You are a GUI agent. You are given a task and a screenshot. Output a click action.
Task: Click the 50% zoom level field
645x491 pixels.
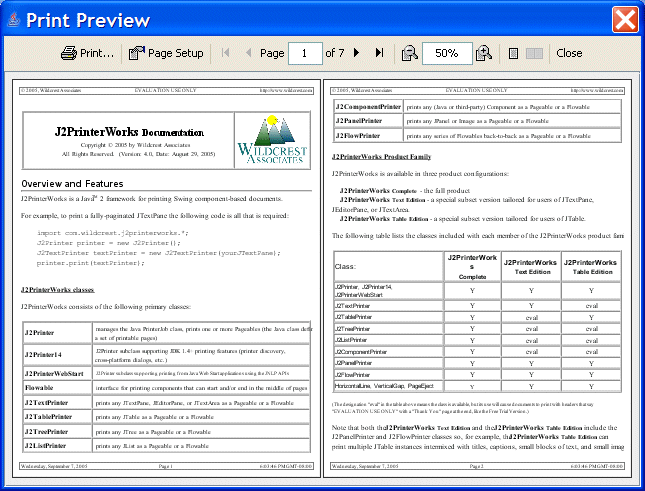tap(447, 53)
